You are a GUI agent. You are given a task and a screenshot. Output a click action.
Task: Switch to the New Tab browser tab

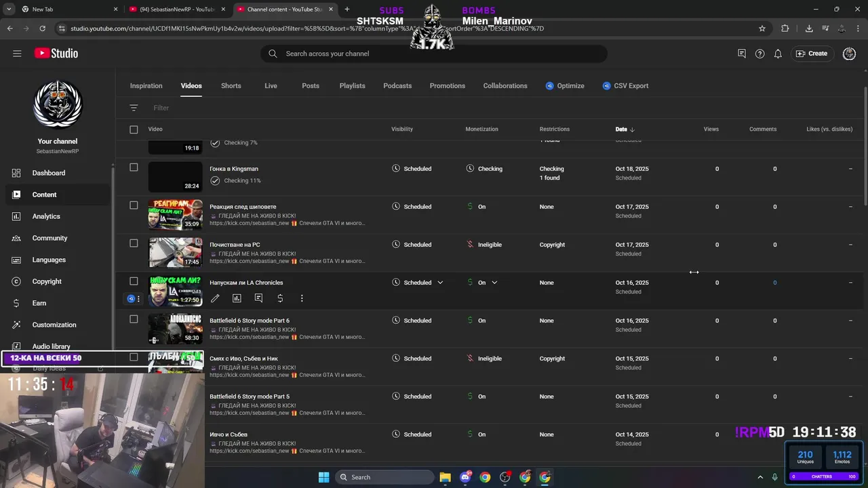pyautogui.click(x=61, y=9)
